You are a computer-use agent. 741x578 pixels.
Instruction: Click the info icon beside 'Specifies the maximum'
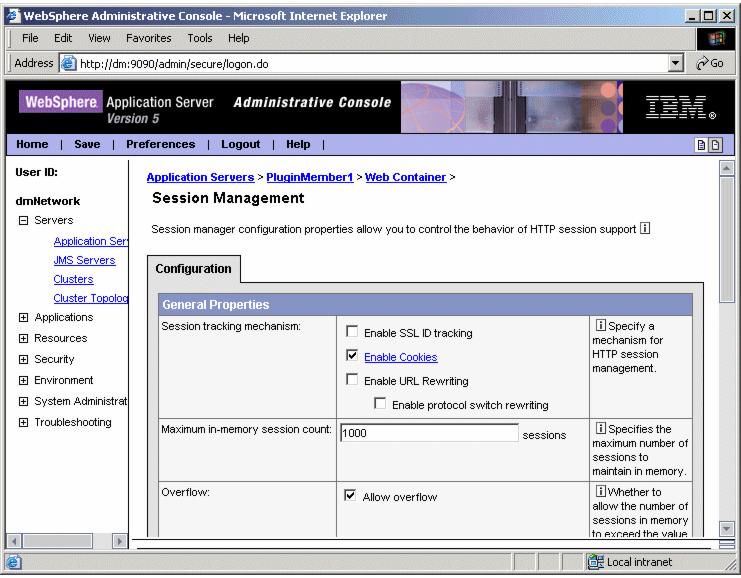[x=600, y=428]
